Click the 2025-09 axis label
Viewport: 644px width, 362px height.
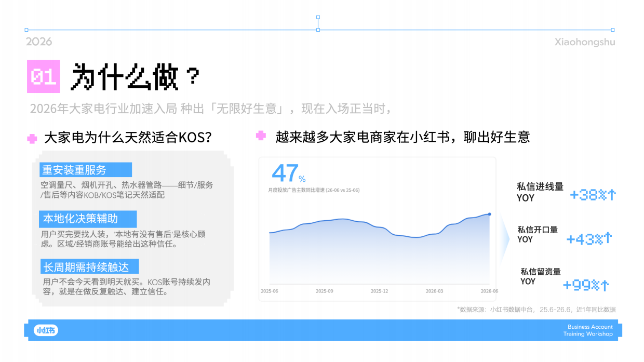click(x=325, y=291)
